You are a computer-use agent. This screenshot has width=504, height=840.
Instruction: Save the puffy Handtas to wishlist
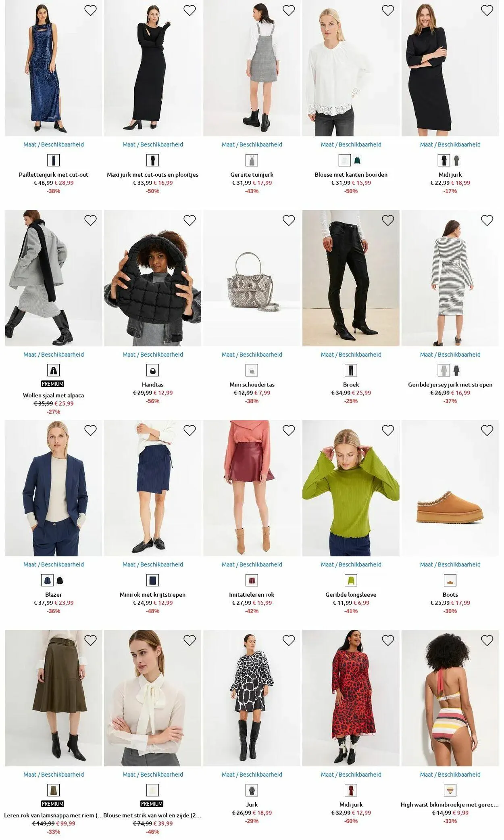pyautogui.click(x=190, y=220)
